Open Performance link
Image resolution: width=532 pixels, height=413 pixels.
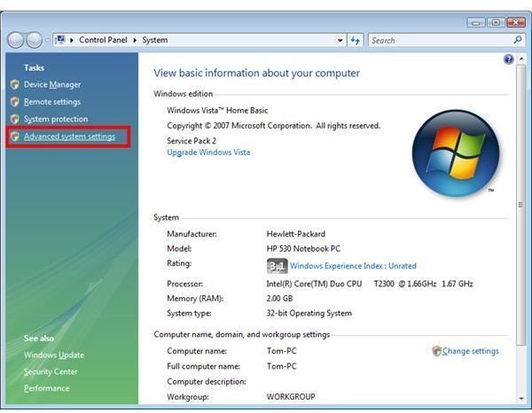pos(46,388)
